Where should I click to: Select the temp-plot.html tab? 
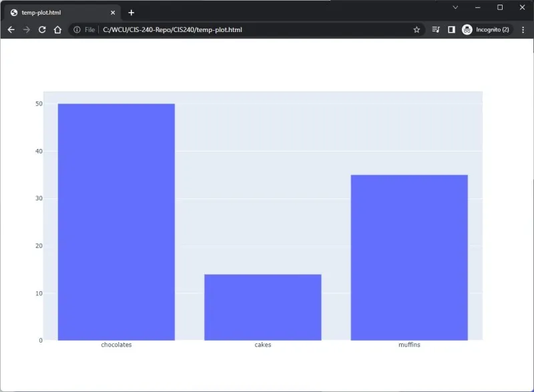[63, 13]
